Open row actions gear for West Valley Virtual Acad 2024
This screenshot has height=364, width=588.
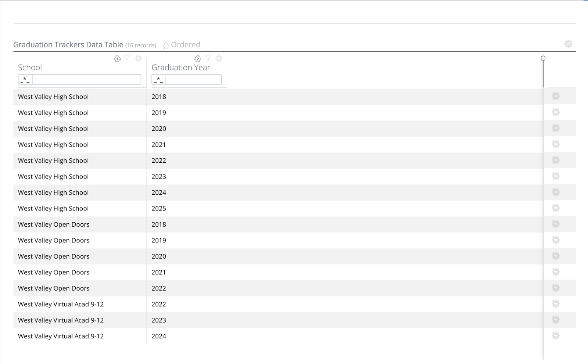(555, 336)
